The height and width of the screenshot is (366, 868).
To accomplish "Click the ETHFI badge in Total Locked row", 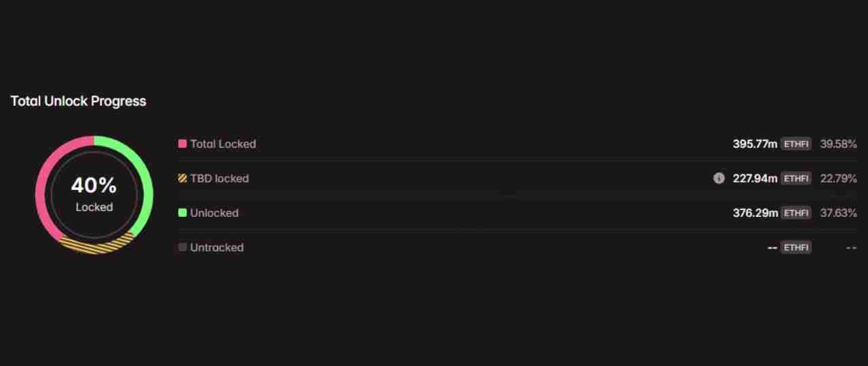I will tap(796, 144).
